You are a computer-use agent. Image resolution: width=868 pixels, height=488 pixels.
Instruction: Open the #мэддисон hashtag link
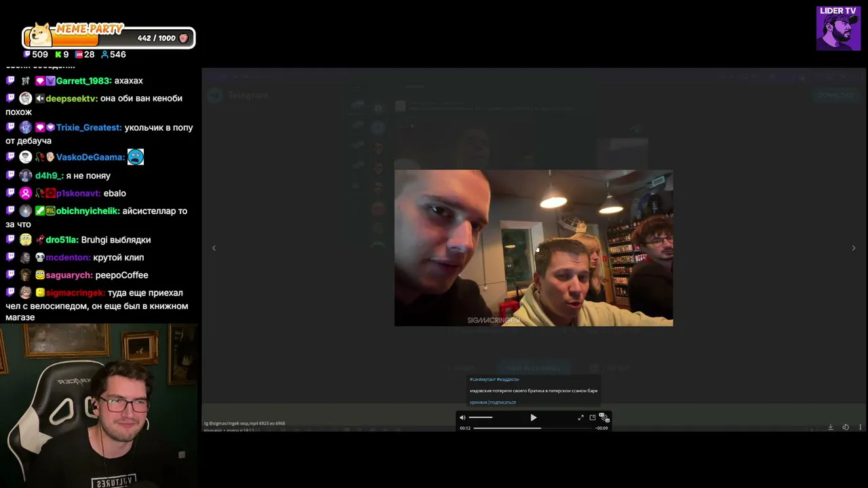[x=508, y=380]
